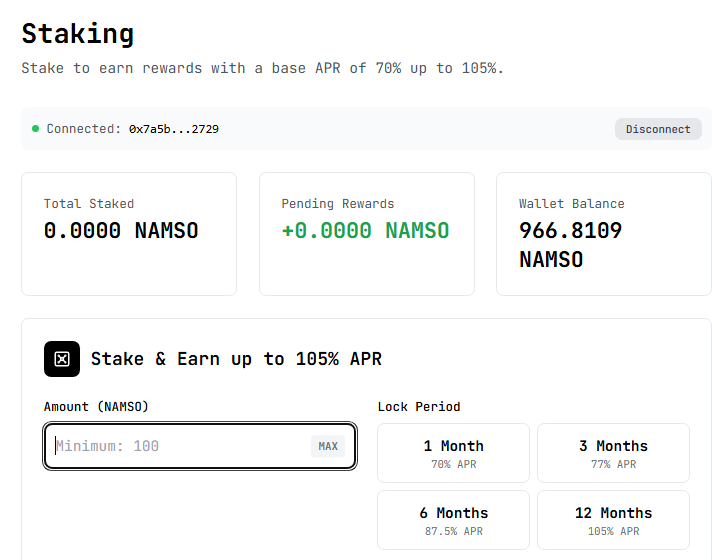Choose the 6 Months 87.5% APR option
This screenshot has height=560, width=712.
453,520
